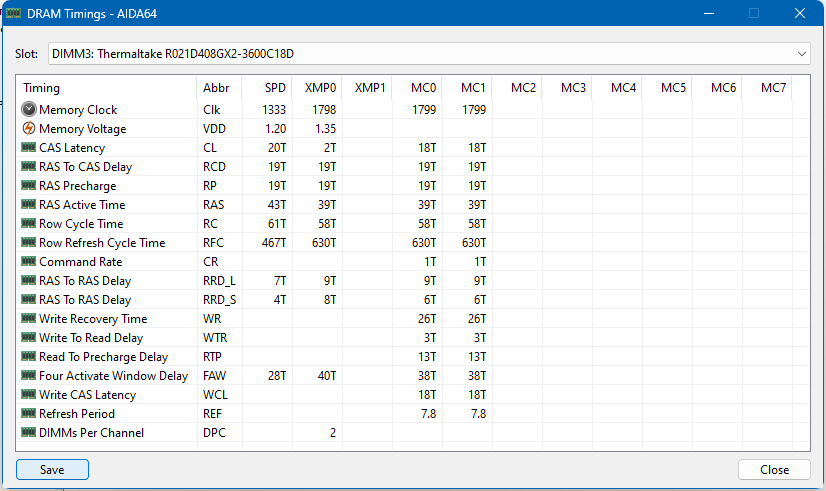The width and height of the screenshot is (826, 491).
Task: Click the Memory Clock gauge icon
Action: coord(28,110)
